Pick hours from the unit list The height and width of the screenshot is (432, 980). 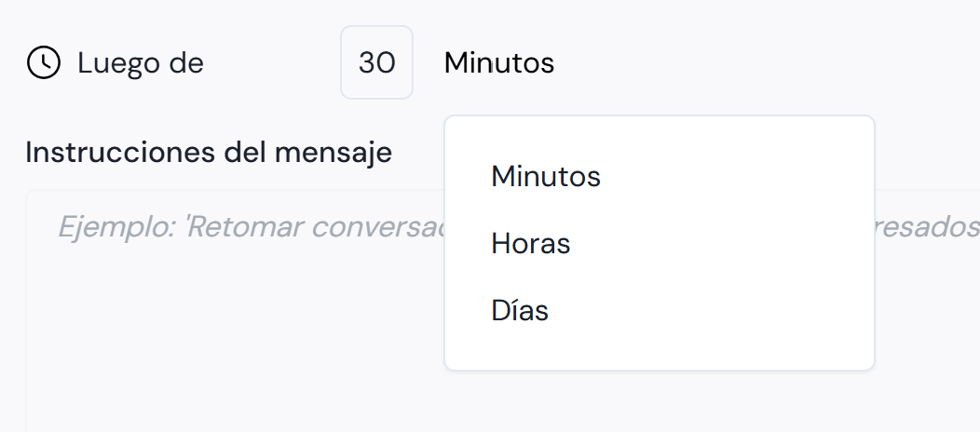point(530,244)
